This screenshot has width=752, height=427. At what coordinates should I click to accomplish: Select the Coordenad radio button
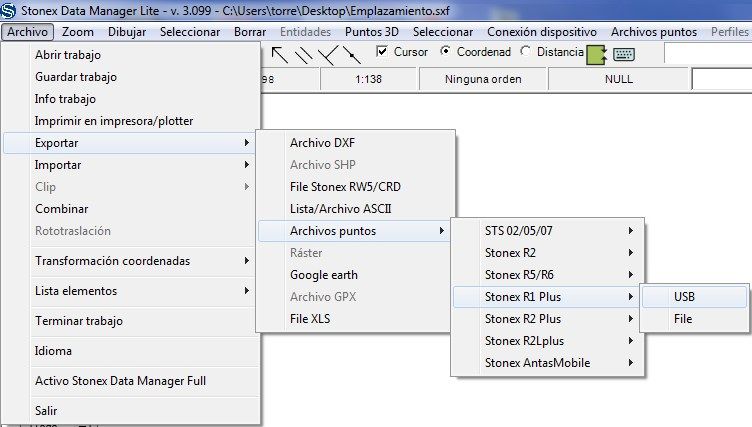(x=445, y=51)
